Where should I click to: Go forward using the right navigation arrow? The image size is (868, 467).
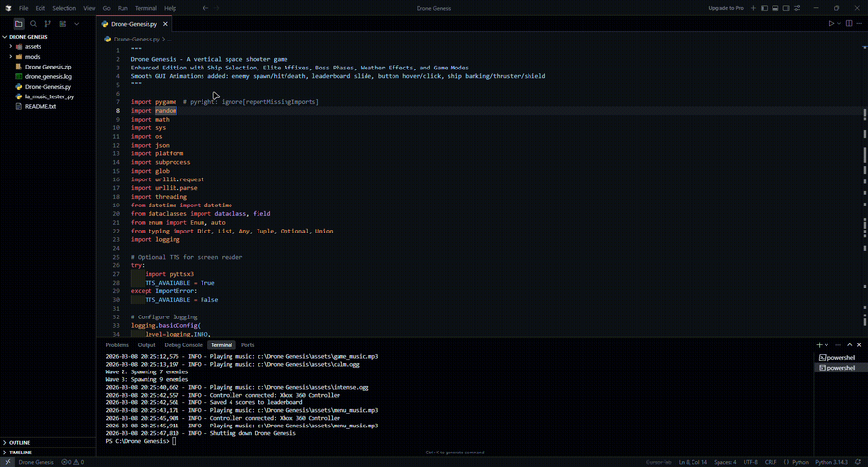(217, 8)
